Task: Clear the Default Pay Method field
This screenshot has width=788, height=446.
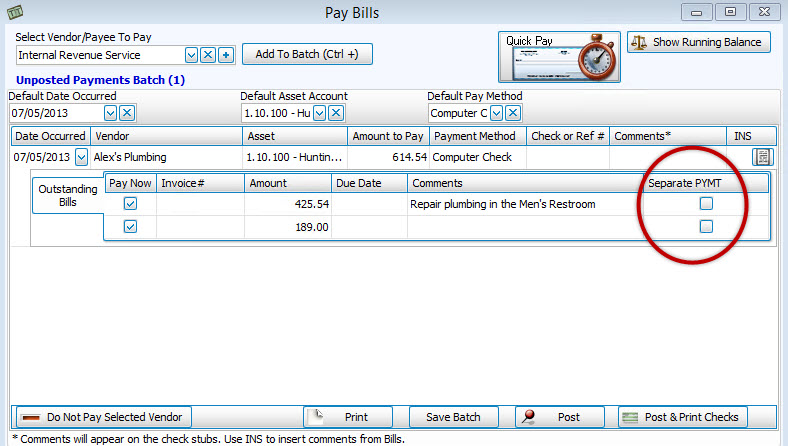Action: [512, 113]
